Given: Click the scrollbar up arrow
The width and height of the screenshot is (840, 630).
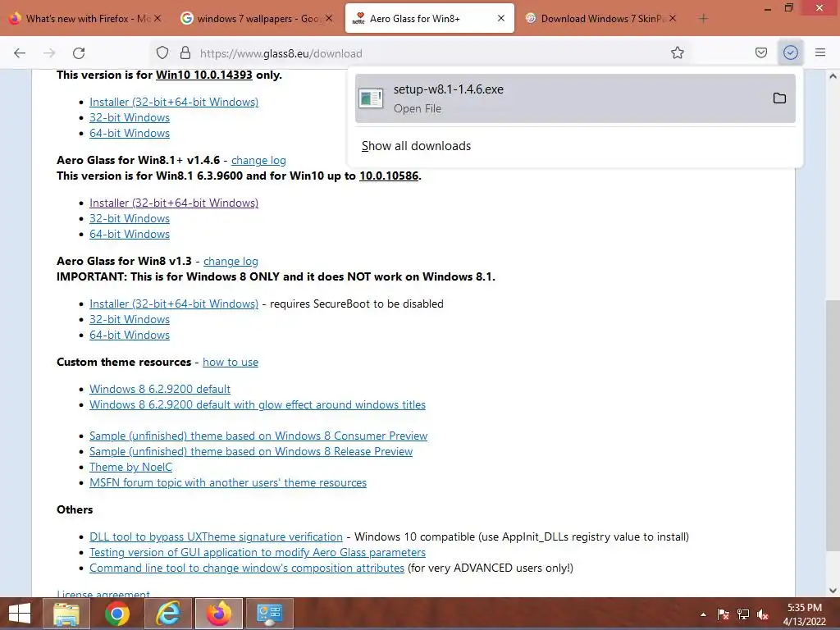Looking at the screenshot, I should coord(833,76).
